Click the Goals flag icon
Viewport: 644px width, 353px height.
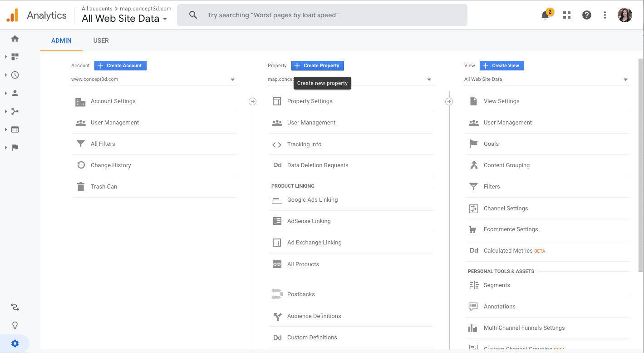(x=473, y=144)
